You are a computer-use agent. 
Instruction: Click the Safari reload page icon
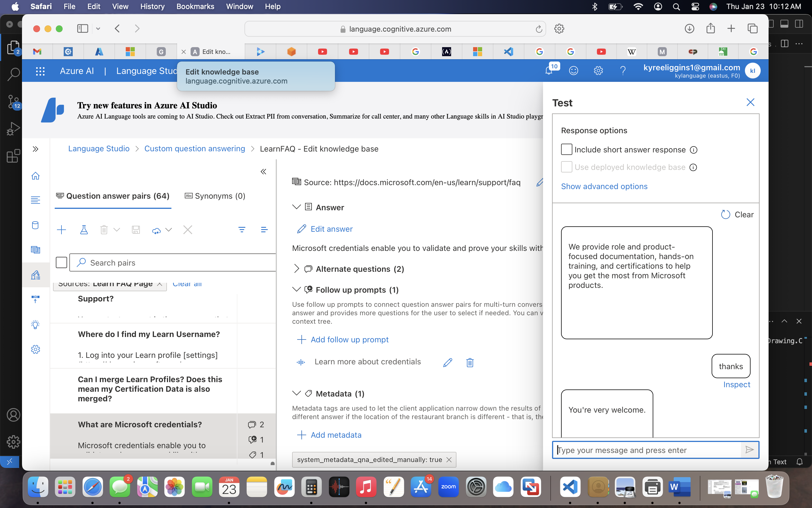coord(539,29)
